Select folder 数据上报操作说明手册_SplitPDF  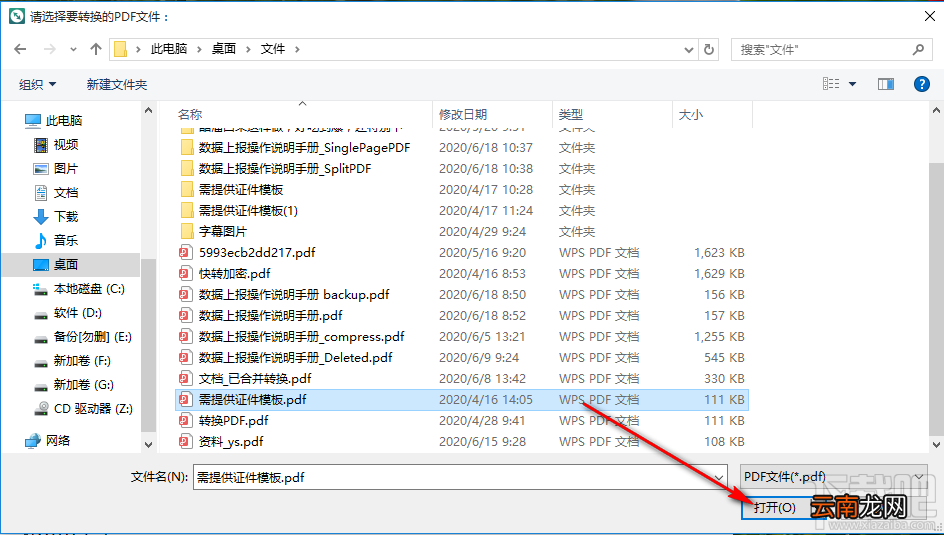285,169
